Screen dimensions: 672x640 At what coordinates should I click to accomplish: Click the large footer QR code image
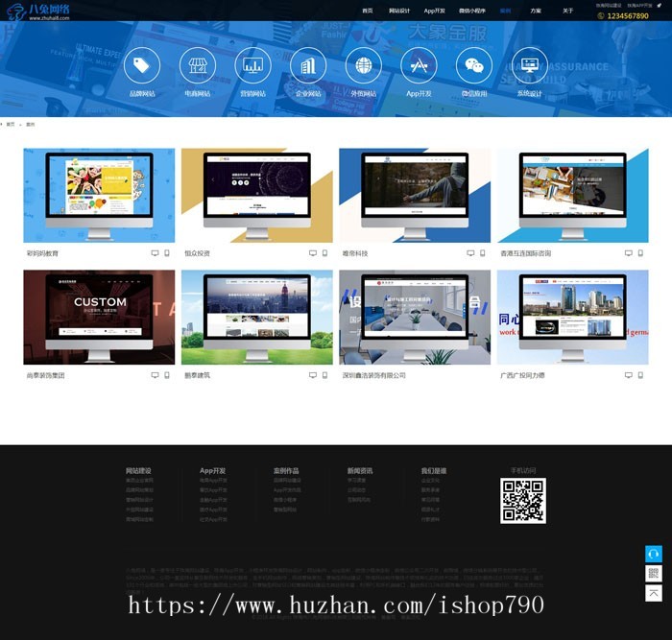523,500
